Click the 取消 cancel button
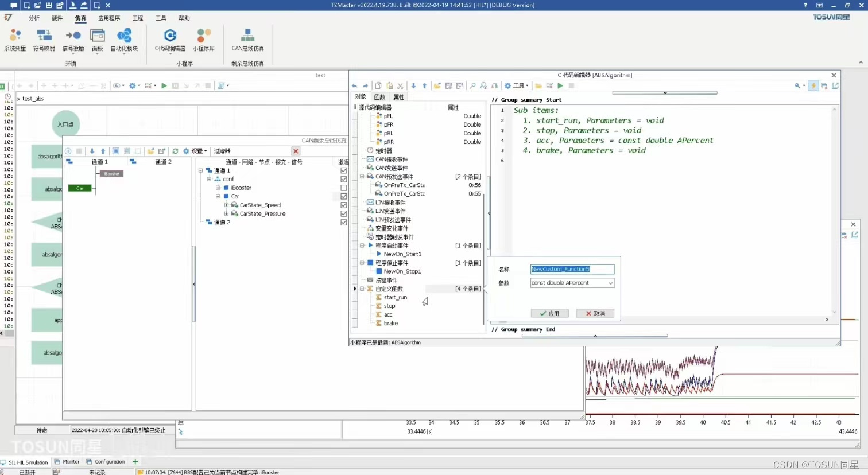The width and height of the screenshot is (868, 475). (x=595, y=313)
